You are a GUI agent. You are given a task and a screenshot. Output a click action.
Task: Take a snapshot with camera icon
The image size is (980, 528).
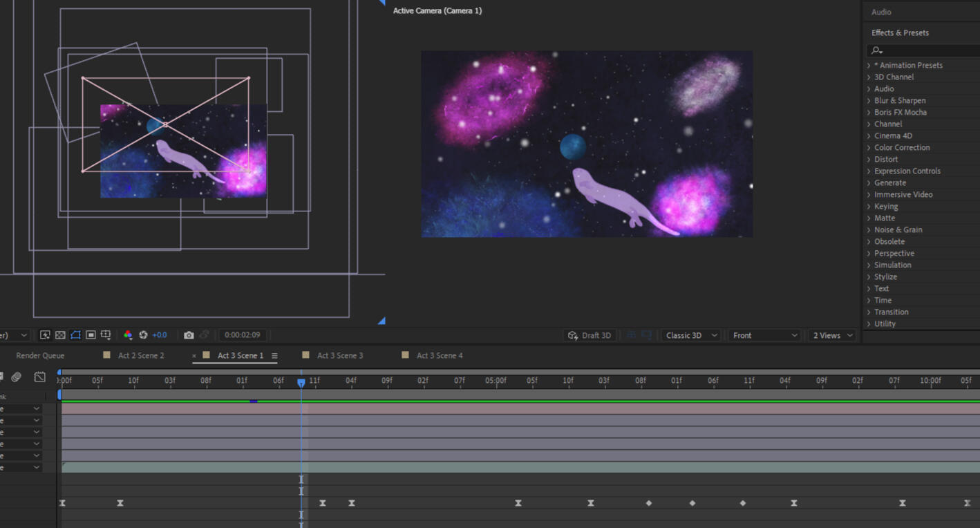click(189, 335)
